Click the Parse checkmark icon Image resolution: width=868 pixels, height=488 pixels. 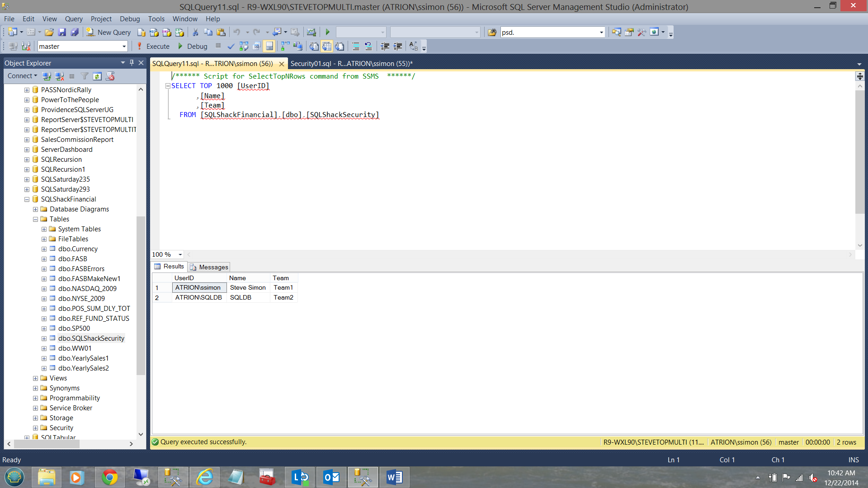click(231, 46)
